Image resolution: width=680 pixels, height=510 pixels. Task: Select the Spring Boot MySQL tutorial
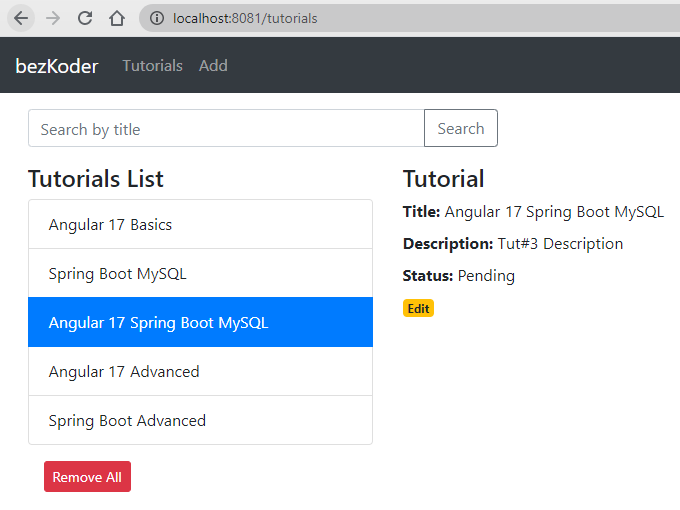[200, 273]
